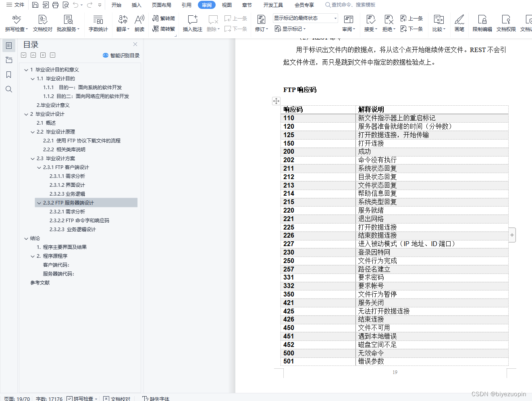Click expand-all button under 目录 title
Viewport: 532px width, 401px height.
click(24, 55)
